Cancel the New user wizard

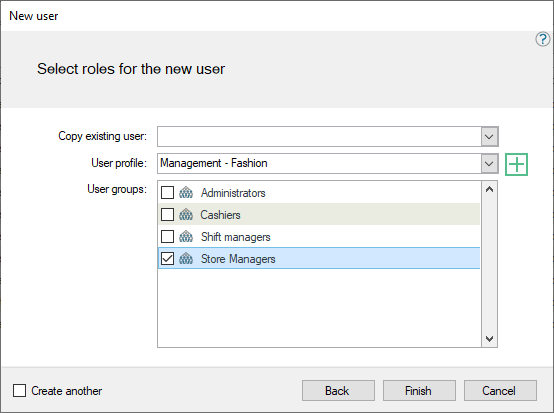500,391
